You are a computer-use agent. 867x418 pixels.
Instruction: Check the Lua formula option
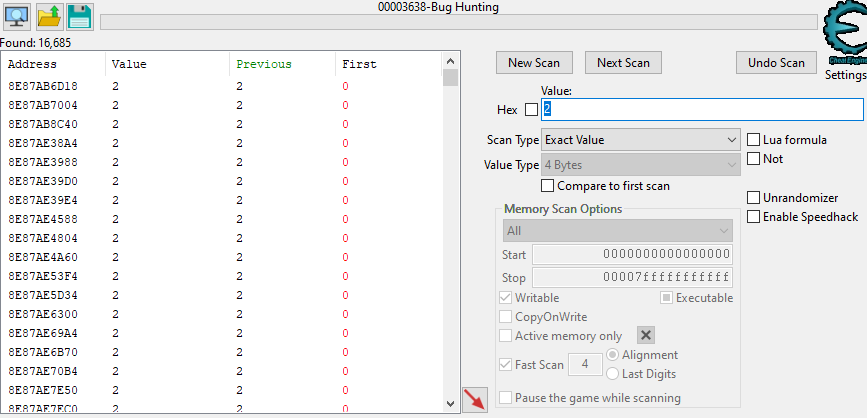(x=754, y=140)
